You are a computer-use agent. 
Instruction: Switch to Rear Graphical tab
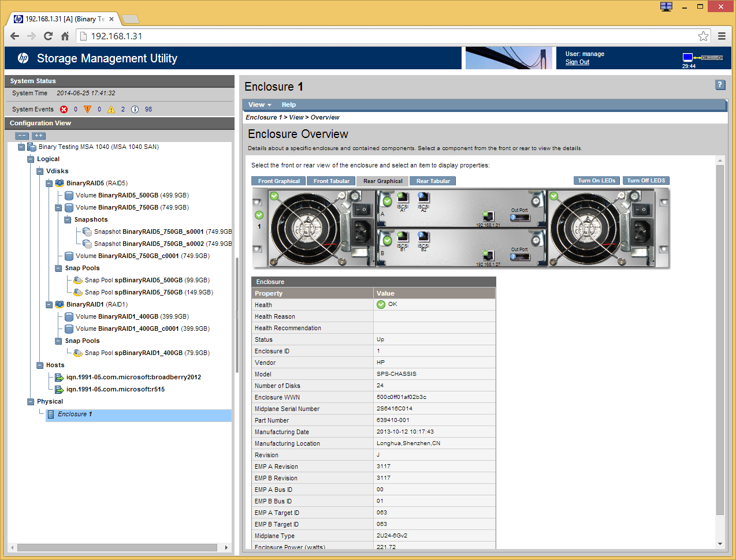tap(383, 181)
